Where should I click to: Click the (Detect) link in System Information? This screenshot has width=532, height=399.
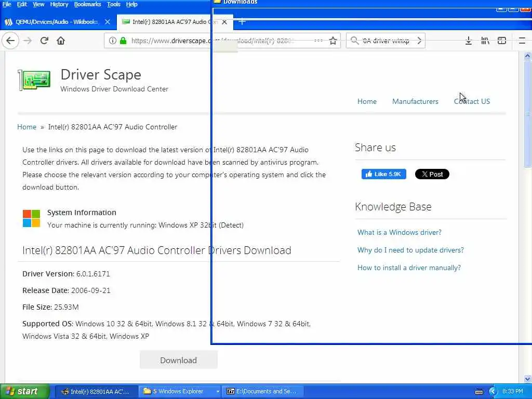click(231, 225)
